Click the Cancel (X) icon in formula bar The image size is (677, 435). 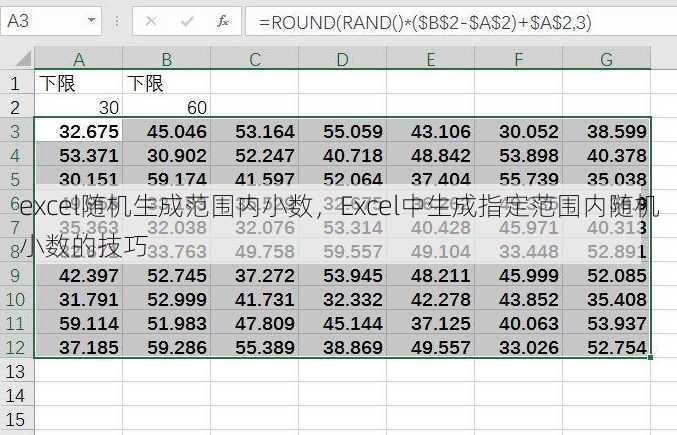(151, 20)
